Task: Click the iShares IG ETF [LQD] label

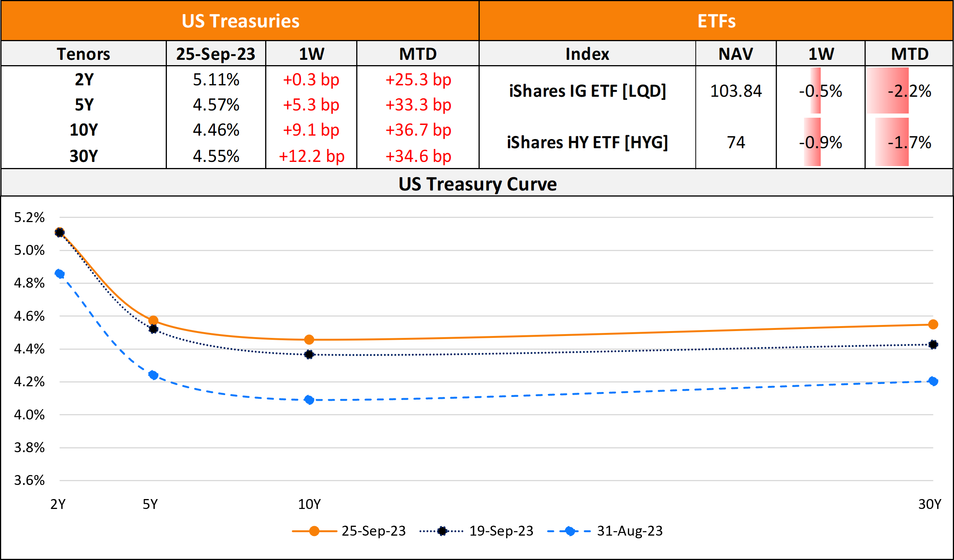Action: [587, 91]
